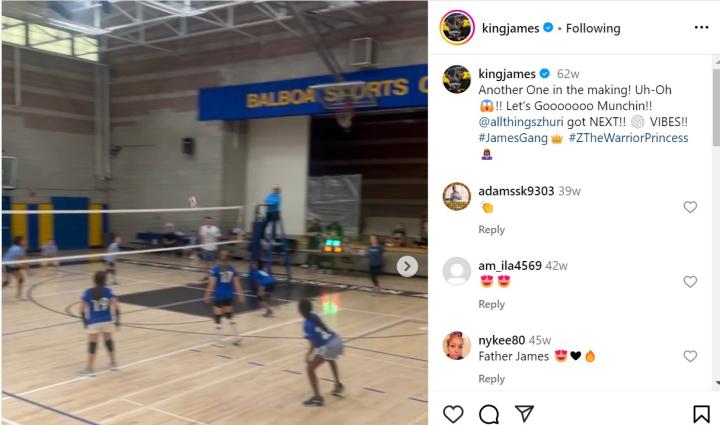This screenshot has width=720, height=425.
Task: Open the #JamesGang hashtag
Action: click(x=513, y=138)
